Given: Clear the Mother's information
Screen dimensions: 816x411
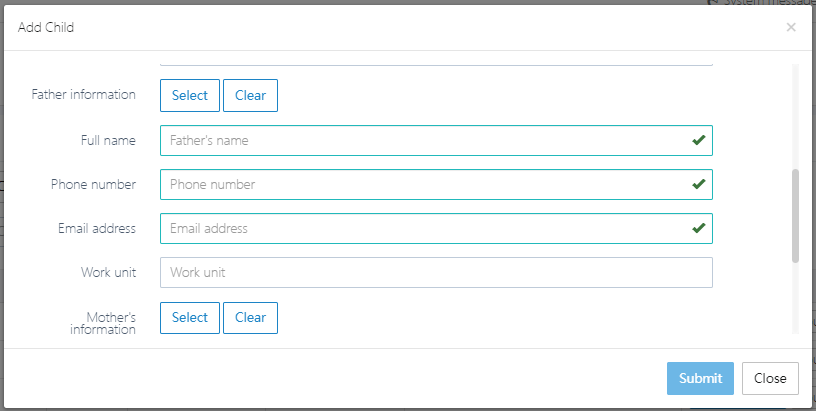Looking at the screenshot, I should [x=250, y=317].
